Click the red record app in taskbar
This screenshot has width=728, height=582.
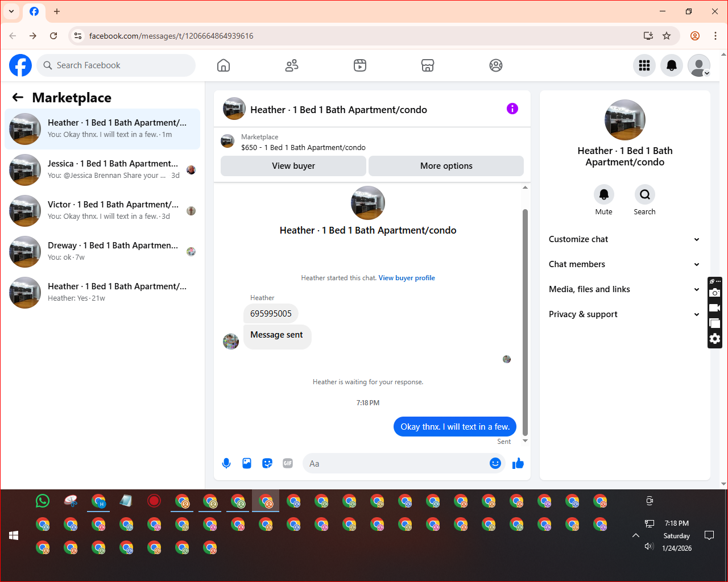pyautogui.click(x=154, y=501)
